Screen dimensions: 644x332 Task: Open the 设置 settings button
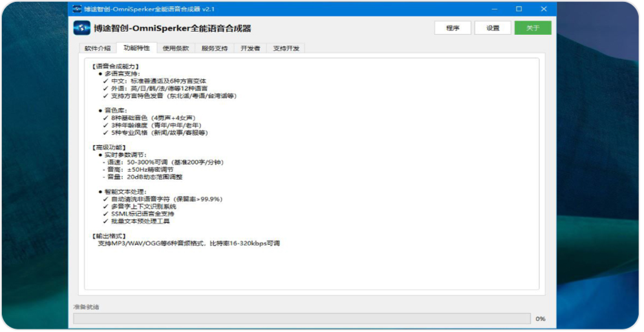click(493, 28)
